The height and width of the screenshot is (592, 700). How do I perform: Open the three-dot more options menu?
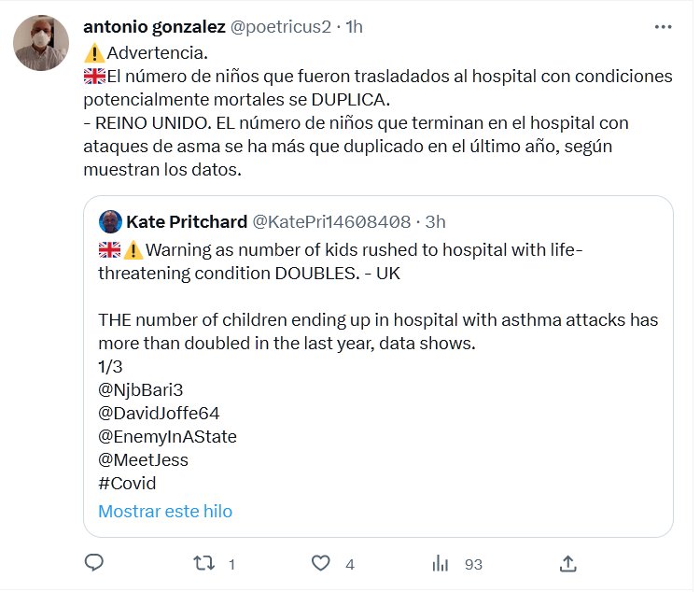663,27
